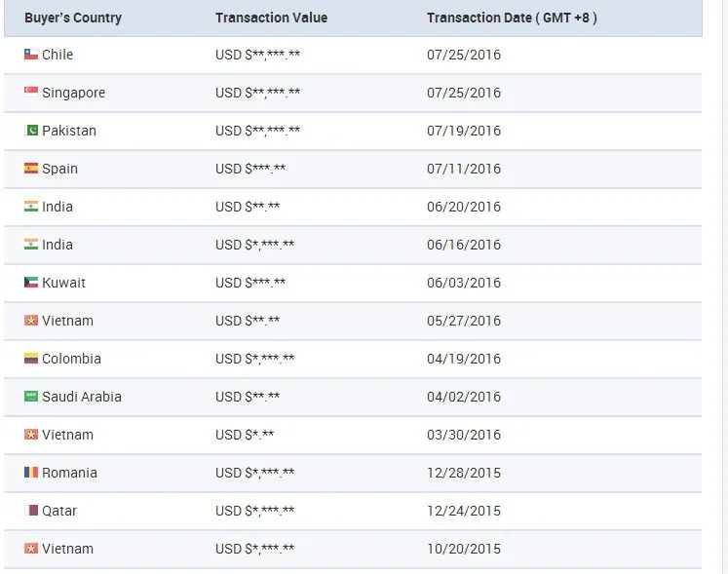Click the 12/24/2015 date in Qatar row
The image size is (728, 574).
pos(464,511)
